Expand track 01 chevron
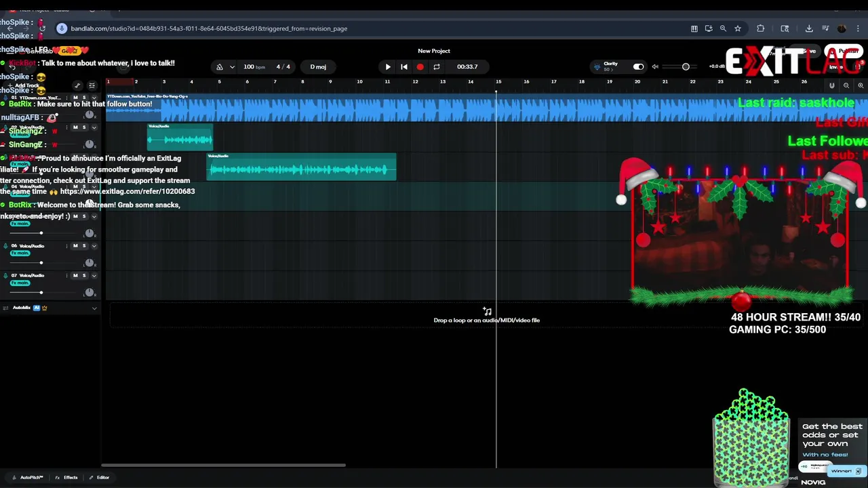The width and height of the screenshot is (868, 488). click(94, 98)
